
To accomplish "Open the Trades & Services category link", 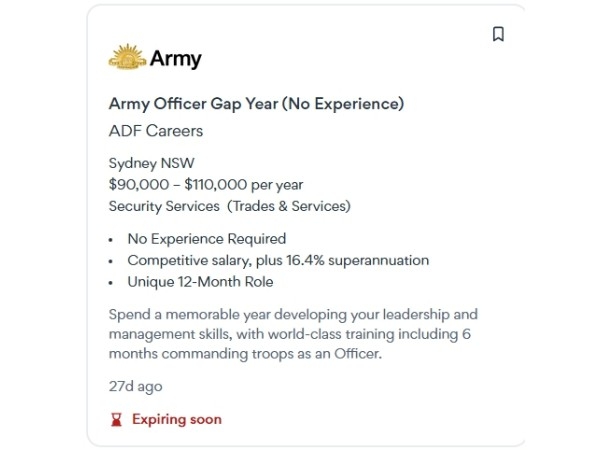I will (289, 206).
